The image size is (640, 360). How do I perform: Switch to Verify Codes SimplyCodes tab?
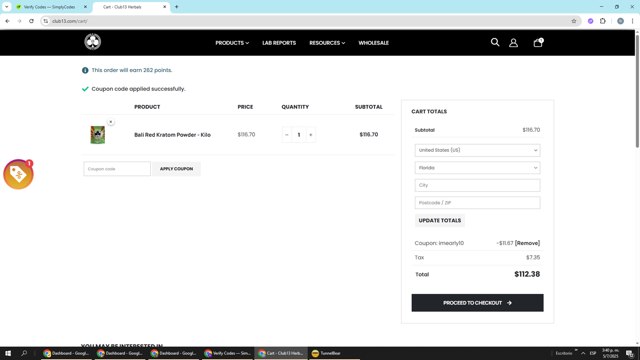click(49, 7)
